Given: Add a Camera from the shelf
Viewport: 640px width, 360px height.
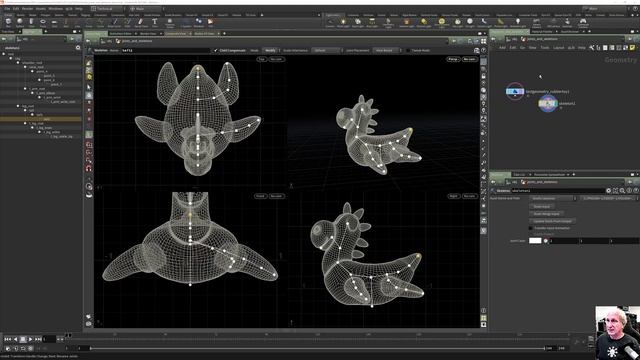Looking at the screenshot, I should [330, 23].
